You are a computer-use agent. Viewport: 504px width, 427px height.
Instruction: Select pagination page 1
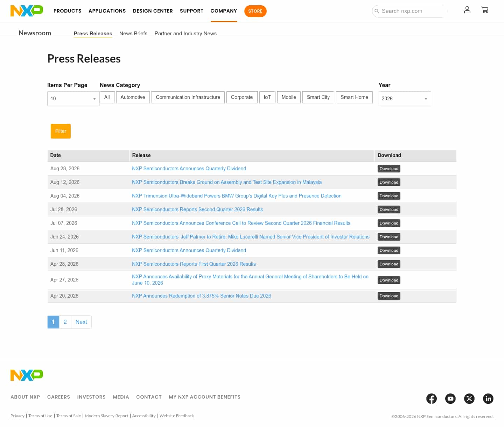point(53,322)
